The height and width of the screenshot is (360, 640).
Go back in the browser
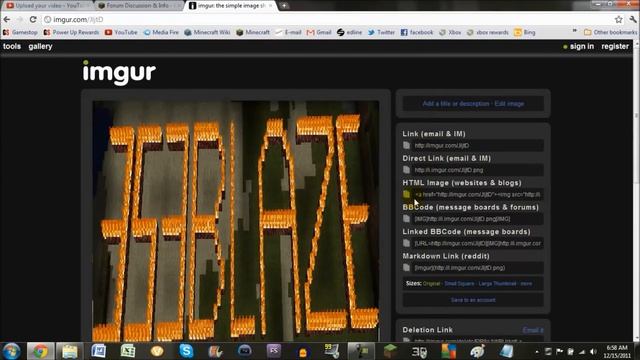(x=7, y=20)
